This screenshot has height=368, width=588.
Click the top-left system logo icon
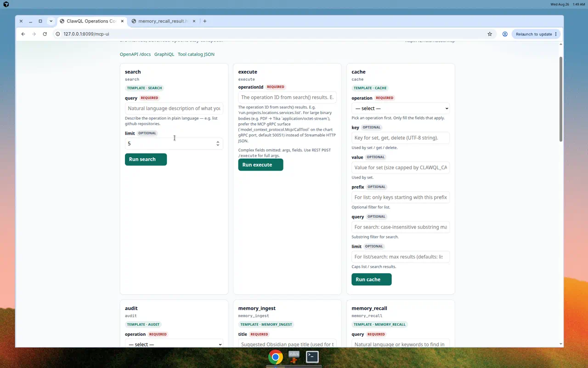tap(6, 4)
